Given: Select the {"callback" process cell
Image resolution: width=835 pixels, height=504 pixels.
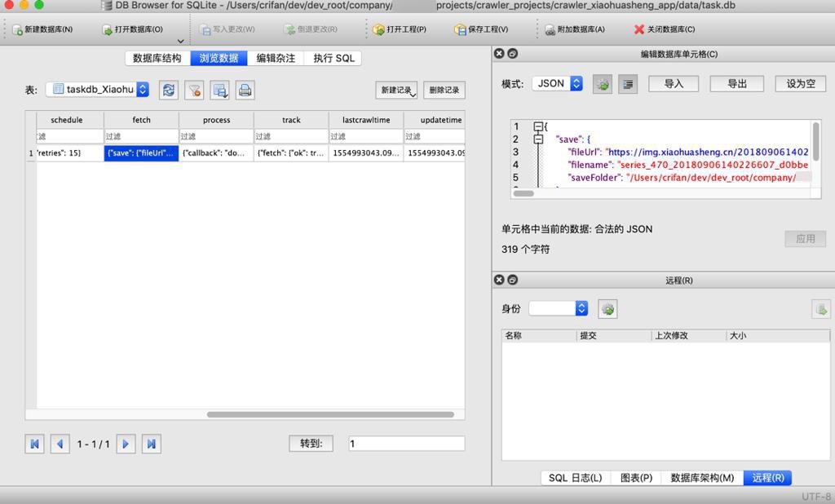Looking at the screenshot, I should (216, 153).
